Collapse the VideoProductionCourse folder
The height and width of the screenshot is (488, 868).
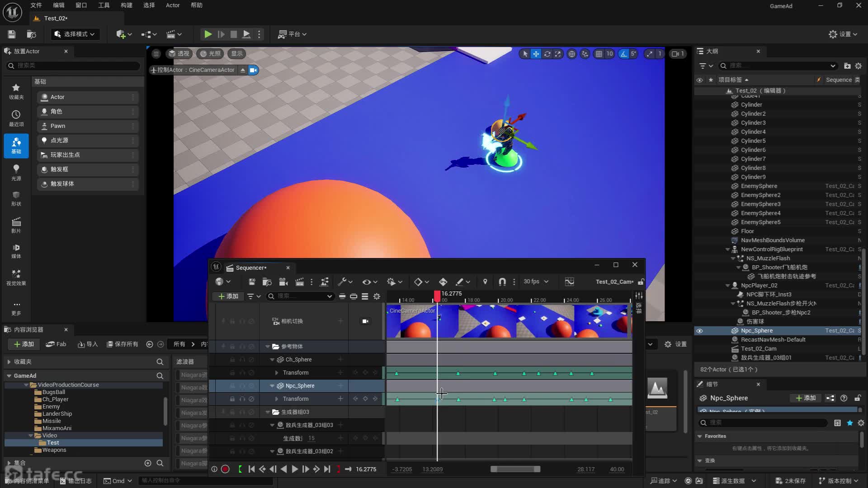pyautogui.click(x=26, y=385)
